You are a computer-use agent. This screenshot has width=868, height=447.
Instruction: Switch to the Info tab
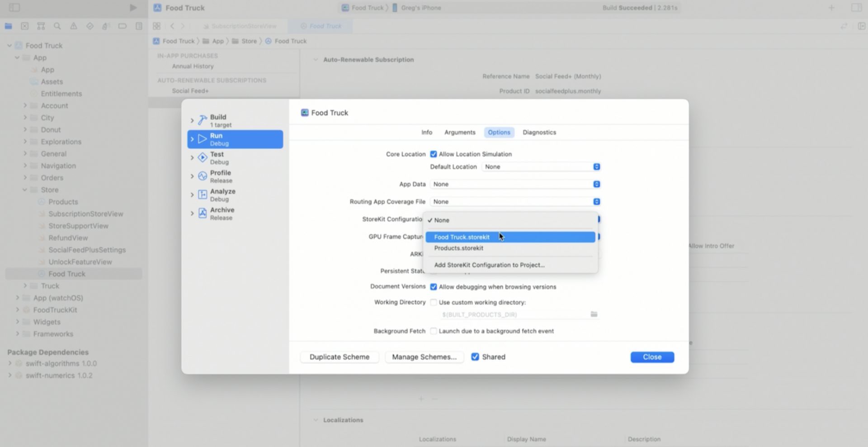coord(427,133)
